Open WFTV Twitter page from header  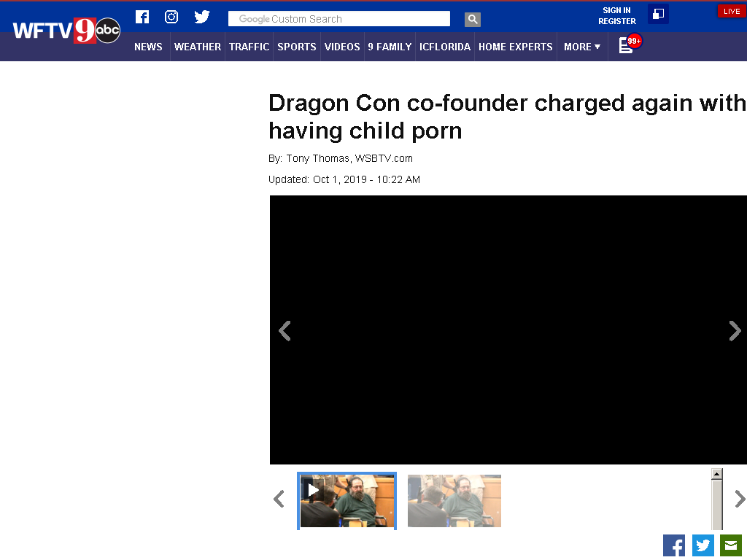click(202, 17)
